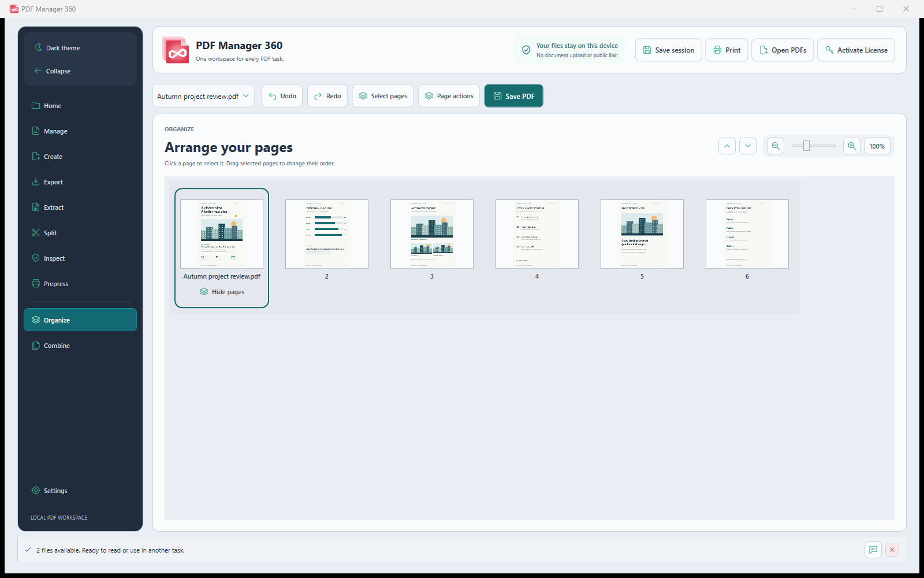This screenshot has height=578, width=924.
Task: Click the up chevron button
Action: tap(727, 146)
